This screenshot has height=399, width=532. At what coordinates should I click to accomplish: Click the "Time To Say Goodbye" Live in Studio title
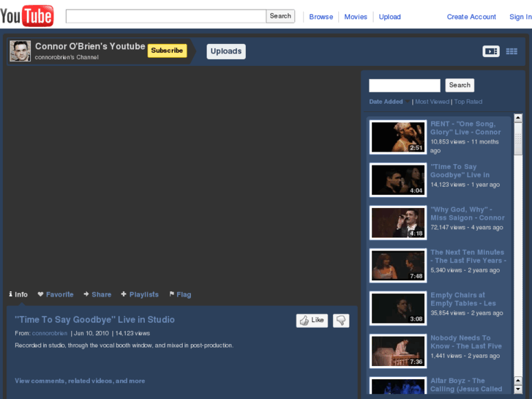pos(94,319)
